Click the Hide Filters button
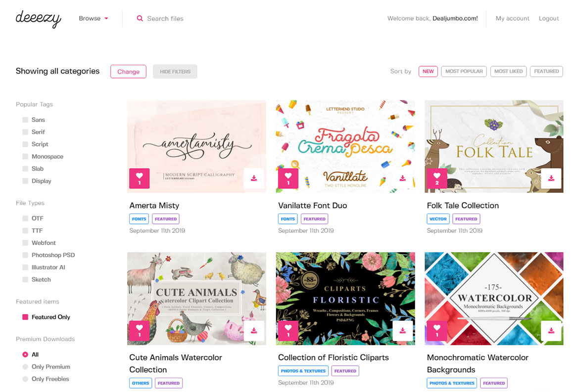This screenshot has width=574, height=392. pos(175,72)
